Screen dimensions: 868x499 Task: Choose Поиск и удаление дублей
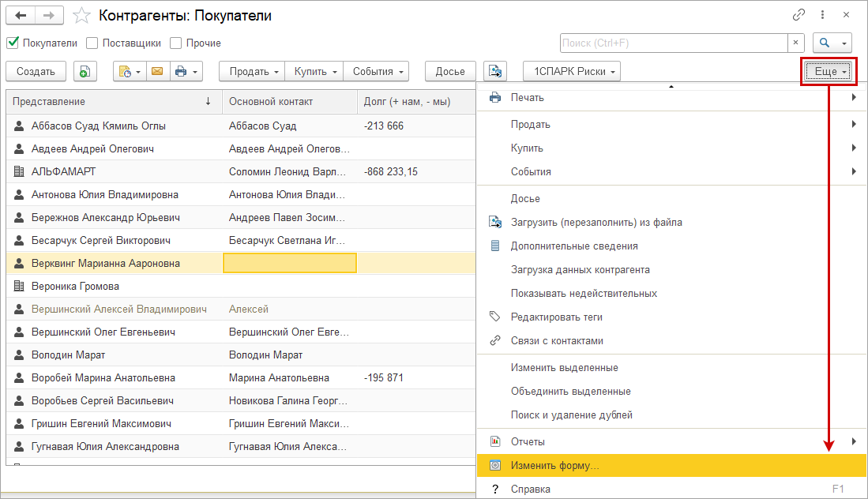(571, 415)
